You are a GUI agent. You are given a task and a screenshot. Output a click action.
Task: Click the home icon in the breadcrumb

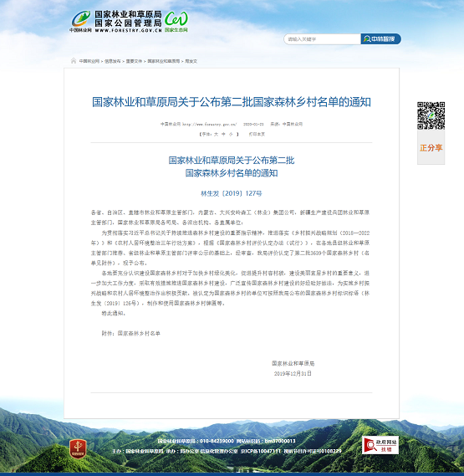[74, 61]
